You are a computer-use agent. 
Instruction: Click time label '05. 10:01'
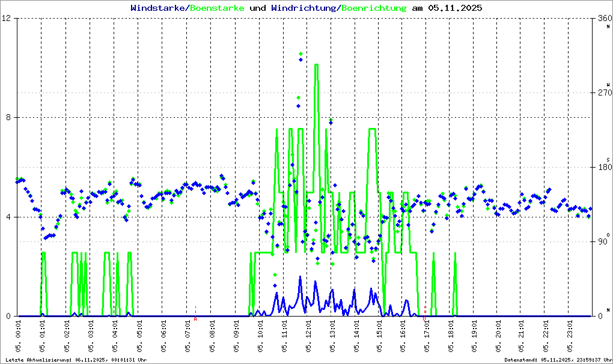pyautogui.click(x=260, y=336)
